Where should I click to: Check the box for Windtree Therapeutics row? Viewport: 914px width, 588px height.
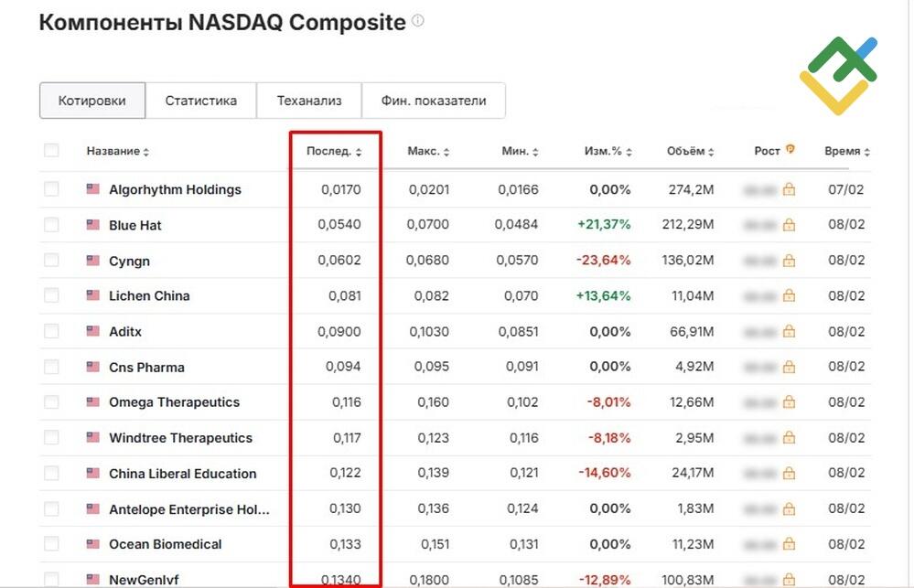tap(51, 437)
